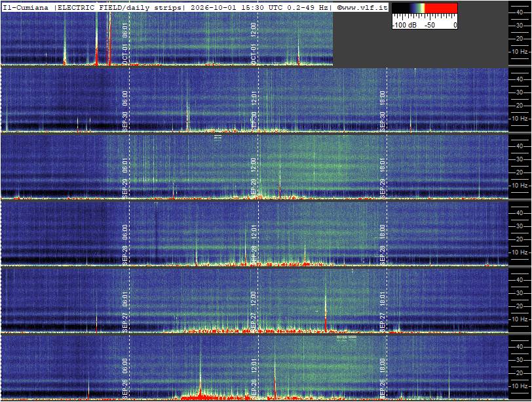The height and width of the screenshot is (402, 532).
Task: Select the SEP-28 06:00 time marker
Action: tap(125, 245)
